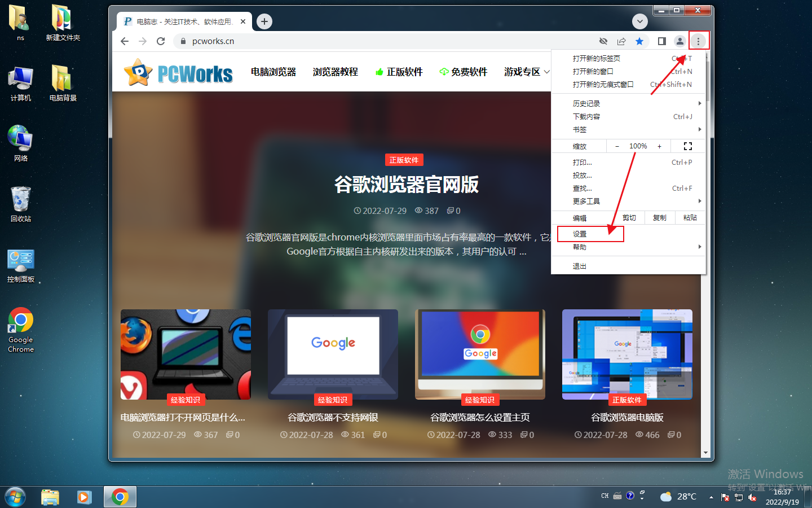Open thumbnail for 谷歌浏览器不支持网银
This screenshot has width=812, height=508.
333,354
